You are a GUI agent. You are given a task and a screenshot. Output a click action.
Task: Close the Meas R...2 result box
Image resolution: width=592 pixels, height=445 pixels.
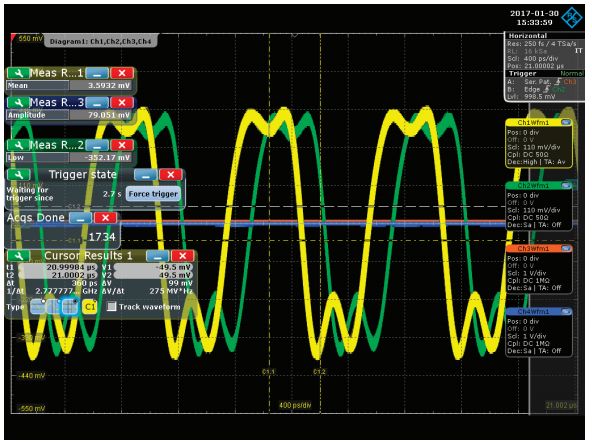122,145
